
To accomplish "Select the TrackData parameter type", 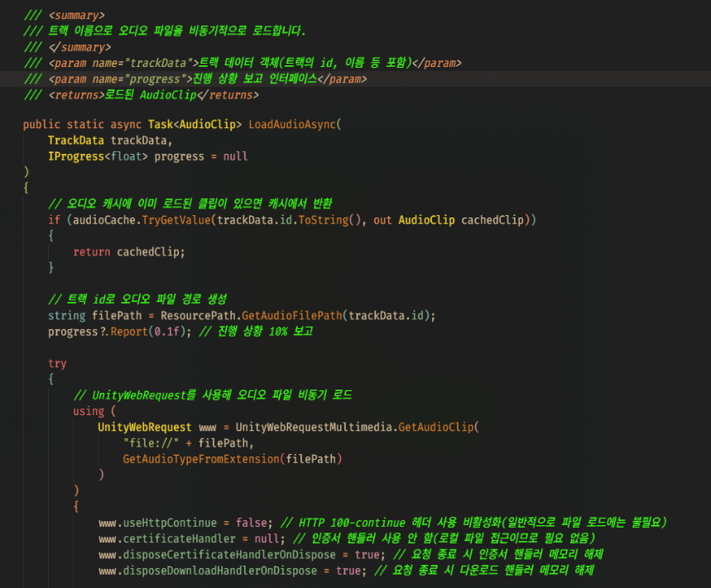I will click(75, 141).
